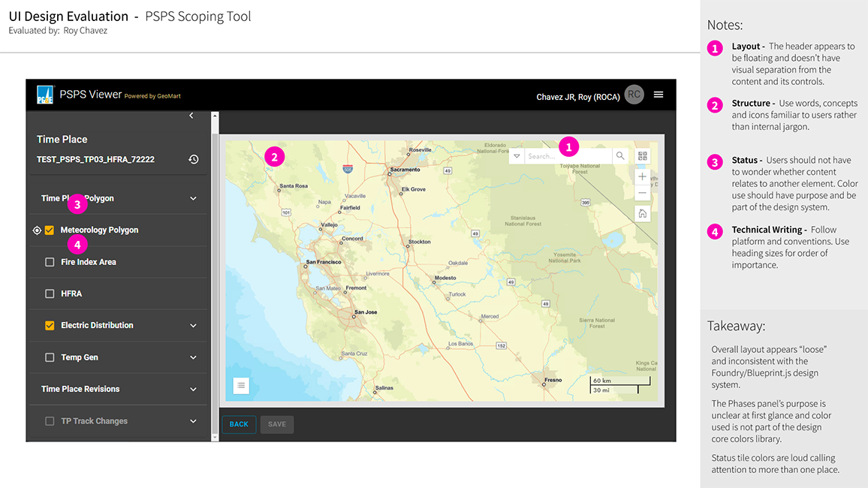Open the hamburger menu in the top bar
The height and width of the screenshot is (488, 868).
[659, 95]
